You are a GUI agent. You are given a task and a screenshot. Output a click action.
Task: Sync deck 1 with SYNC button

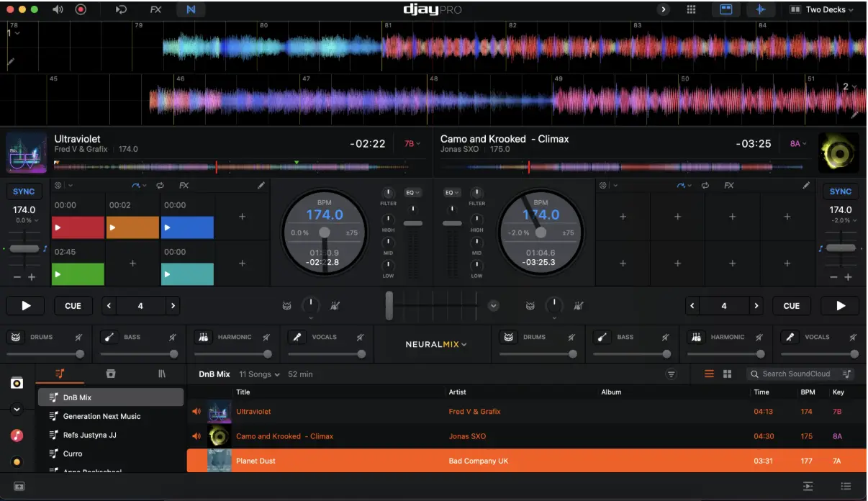(x=24, y=191)
